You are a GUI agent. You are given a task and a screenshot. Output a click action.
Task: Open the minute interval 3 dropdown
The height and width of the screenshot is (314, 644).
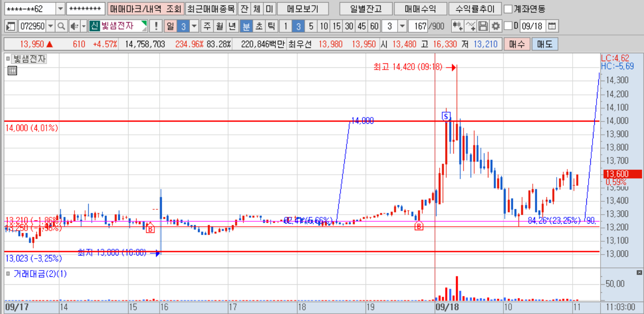tap(402, 26)
